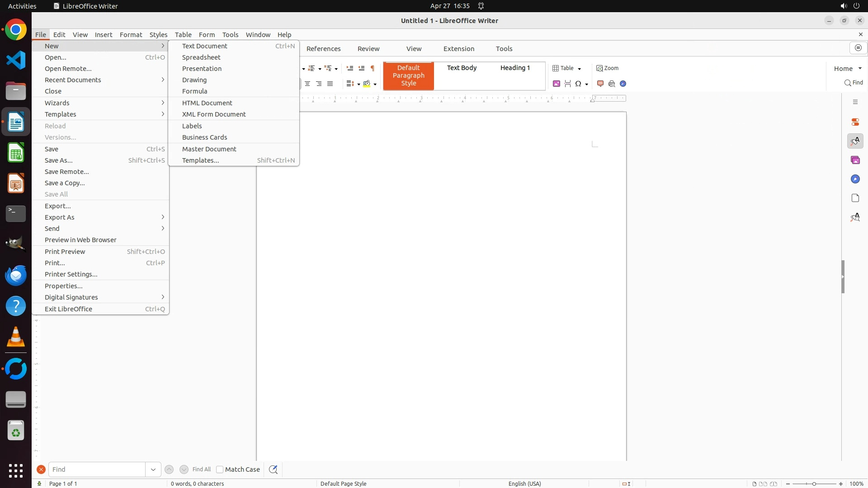Click the Find All button
The image size is (868, 488).
tap(201, 469)
